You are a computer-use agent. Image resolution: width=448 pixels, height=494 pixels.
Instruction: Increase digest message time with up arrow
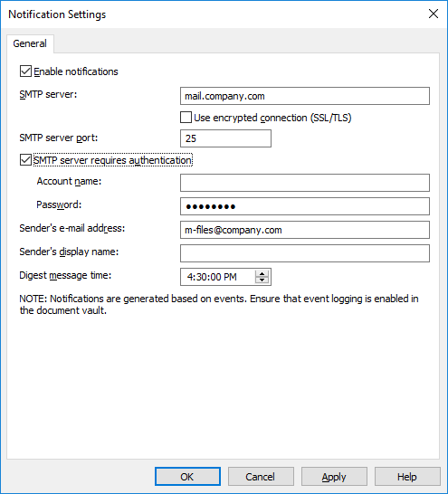262,273
